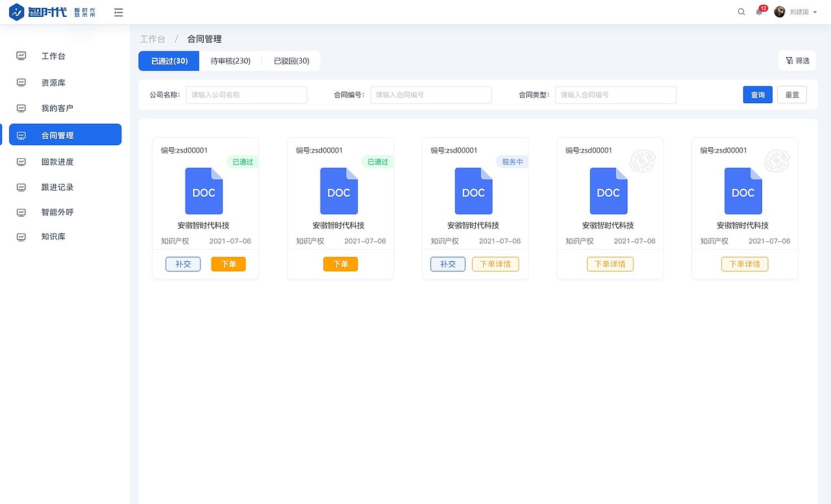
Task: Click the hamburger menu icon beside the logo
Action: coord(118,12)
